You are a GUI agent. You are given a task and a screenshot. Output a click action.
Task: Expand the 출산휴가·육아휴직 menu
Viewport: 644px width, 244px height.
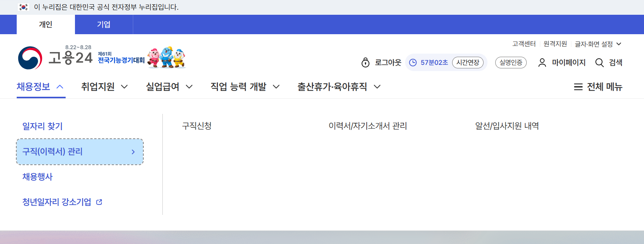(339, 87)
